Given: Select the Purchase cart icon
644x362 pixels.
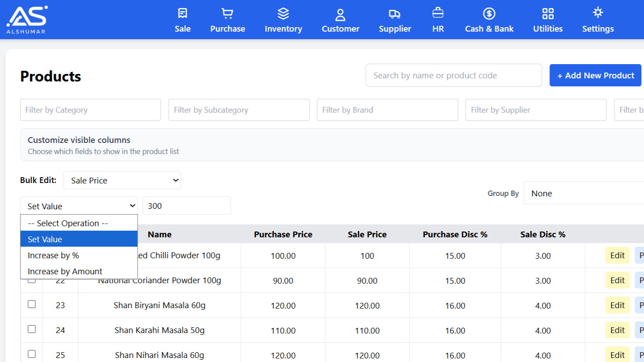Looking at the screenshot, I should [x=227, y=13].
